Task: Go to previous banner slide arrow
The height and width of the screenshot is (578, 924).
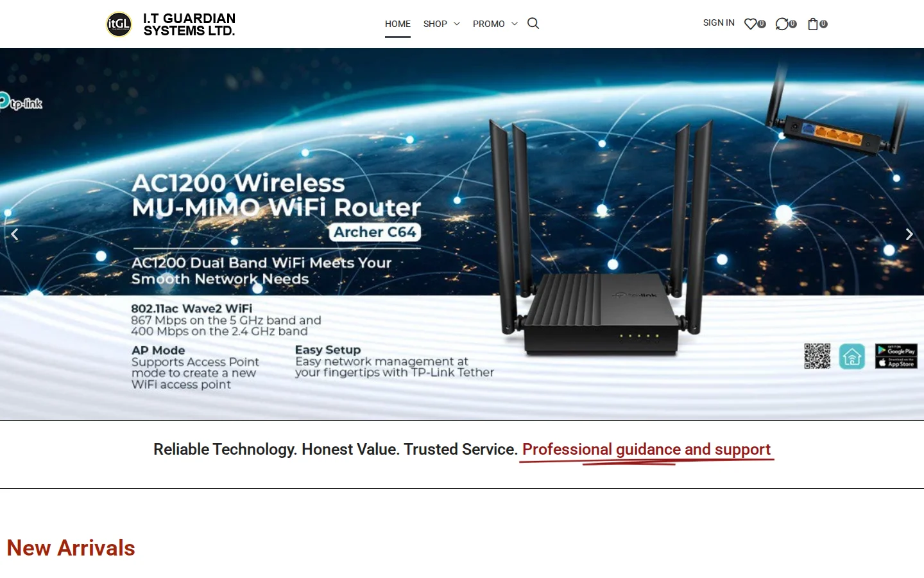Action: click(x=15, y=234)
